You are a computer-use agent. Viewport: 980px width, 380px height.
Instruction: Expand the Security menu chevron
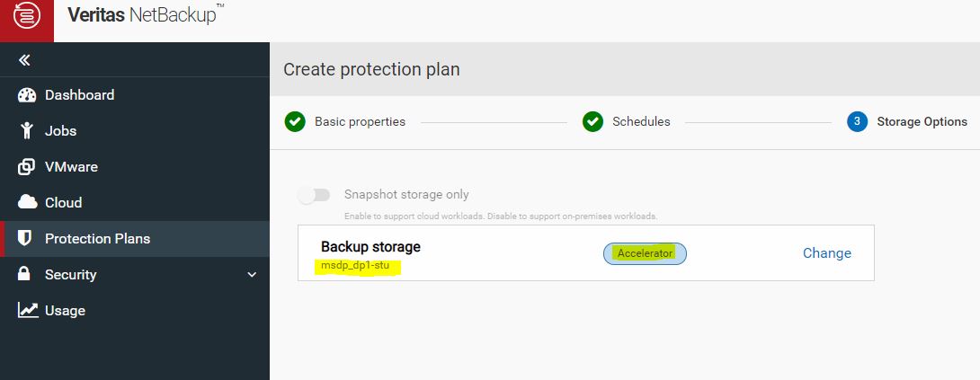[x=252, y=275]
